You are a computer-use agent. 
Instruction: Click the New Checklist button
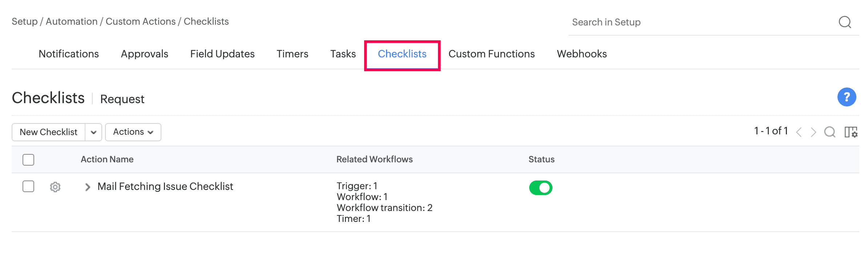(x=49, y=132)
